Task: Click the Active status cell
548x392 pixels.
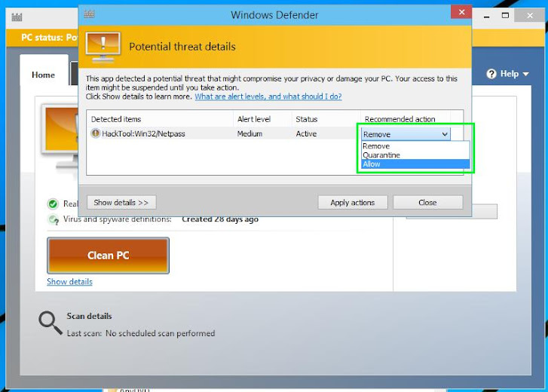Action: point(306,134)
